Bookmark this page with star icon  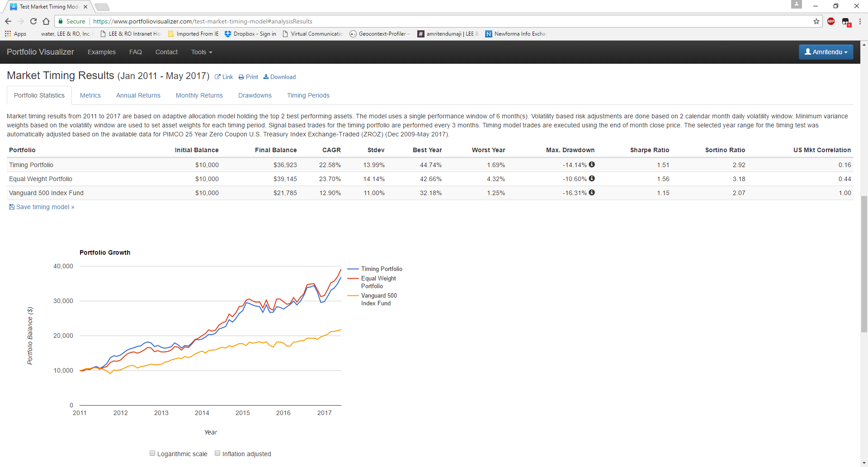[816, 21]
